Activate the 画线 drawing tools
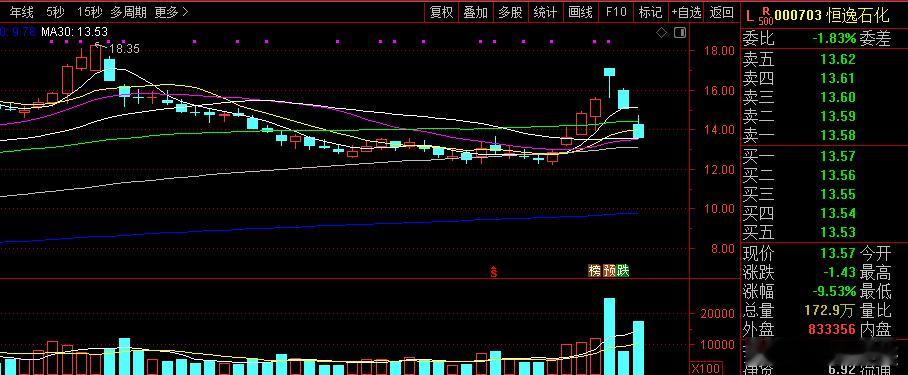 [x=580, y=12]
